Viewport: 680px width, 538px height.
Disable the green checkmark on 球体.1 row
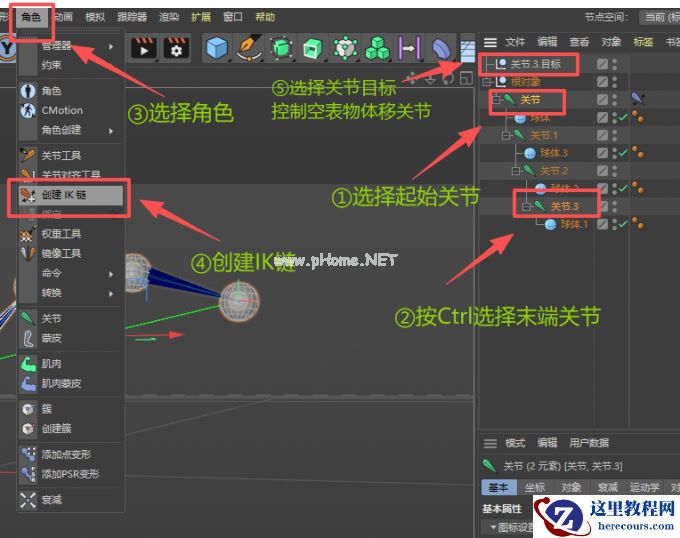[623, 224]
